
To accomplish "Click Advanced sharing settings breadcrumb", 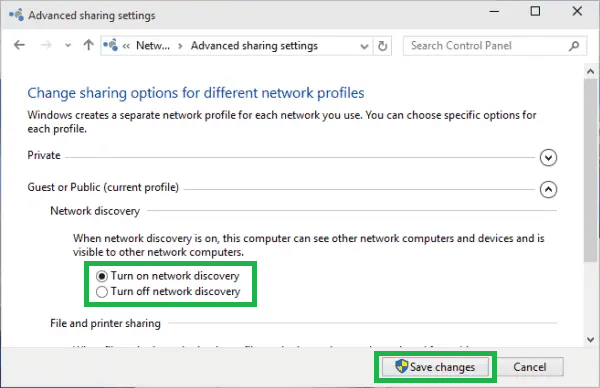I will coord(254,46).
